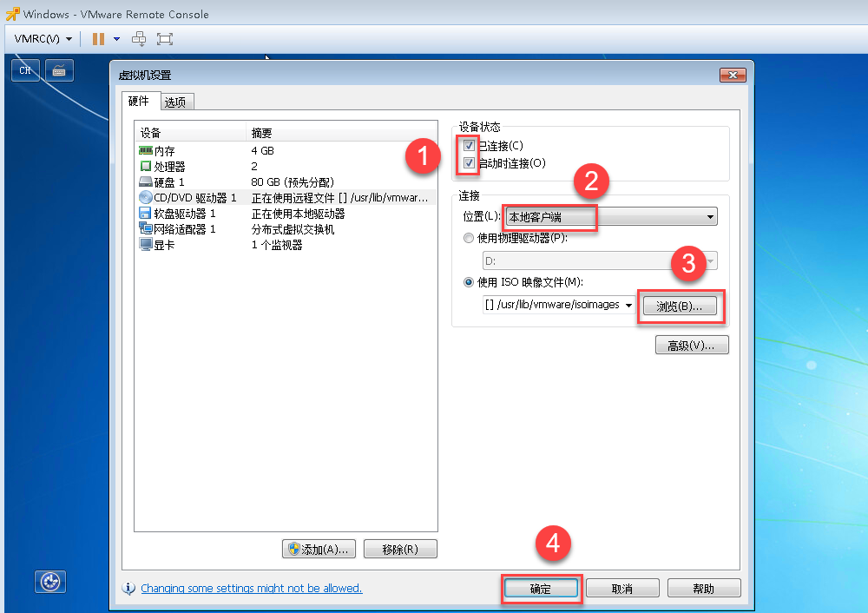Viewport: 868px width, 613px height.
Task: Open the VMRC(V) menu
Action: coord(43,39)
